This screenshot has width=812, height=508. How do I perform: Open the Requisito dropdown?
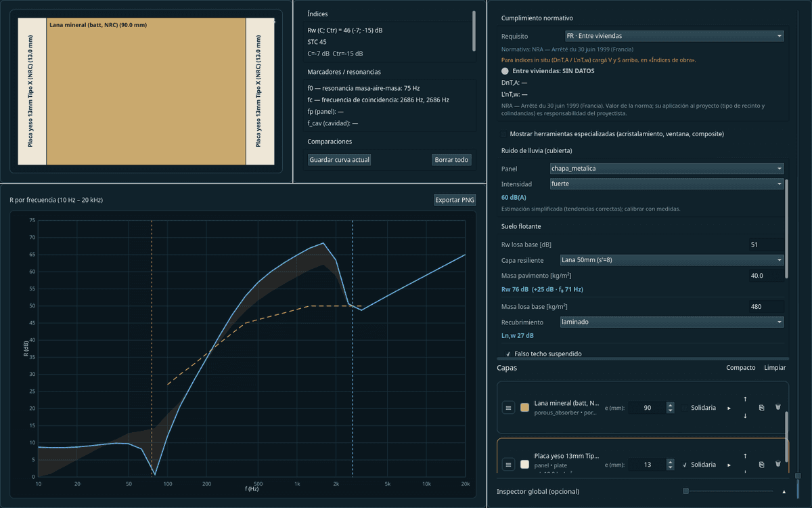[675, 36]
